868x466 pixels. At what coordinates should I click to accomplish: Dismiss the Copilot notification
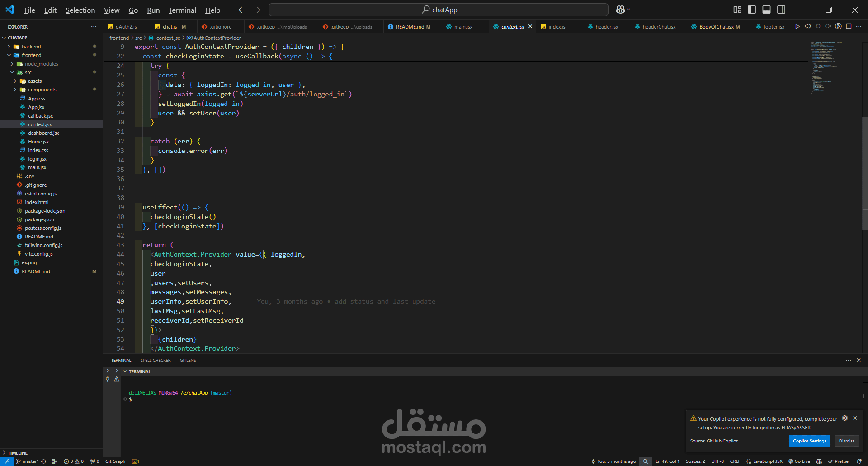[x=846, y=441]
